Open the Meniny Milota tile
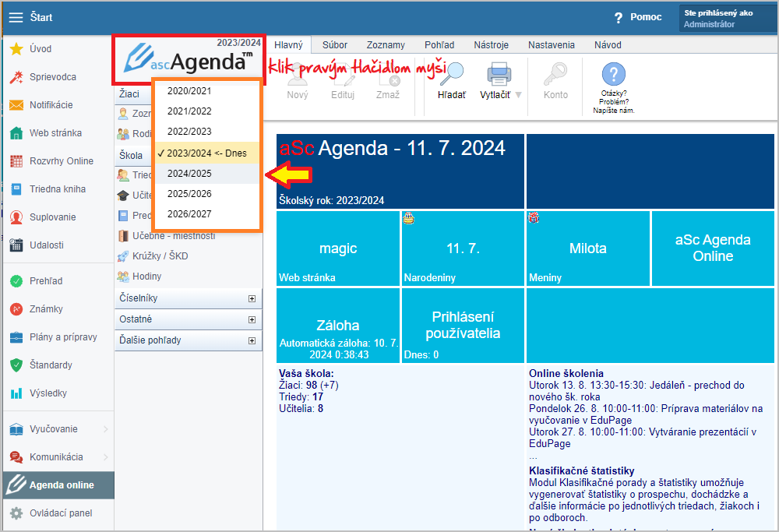This screenshot has height=532, width=779. [588, 248]
